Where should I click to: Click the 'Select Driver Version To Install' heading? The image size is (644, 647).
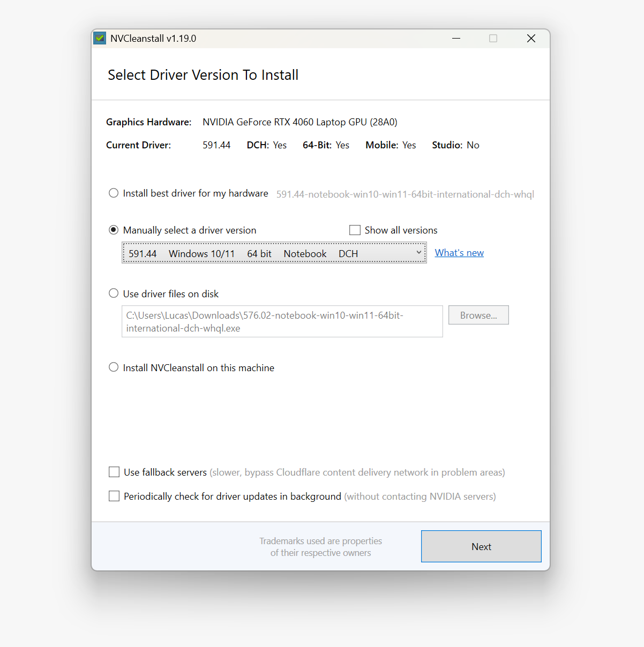point(203,75)
